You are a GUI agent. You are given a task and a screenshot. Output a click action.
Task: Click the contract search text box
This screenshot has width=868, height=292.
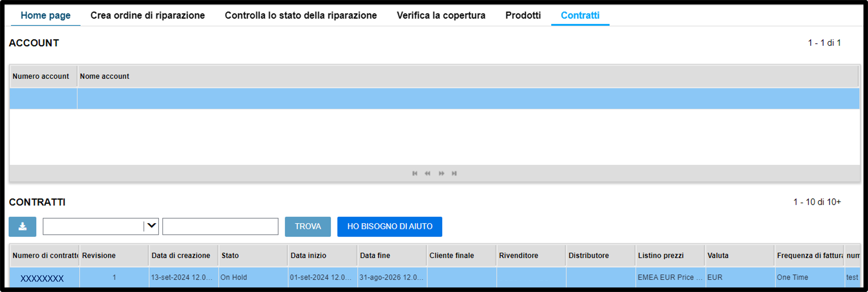pos(220,226)
